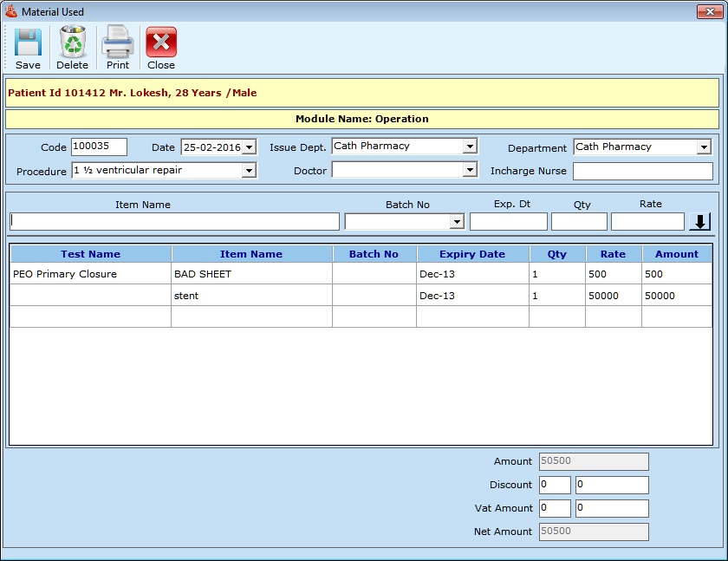Viewport: 728px width, 561px height.
Task: Click the Save floppy disk icon
Action: click(28, 42)
